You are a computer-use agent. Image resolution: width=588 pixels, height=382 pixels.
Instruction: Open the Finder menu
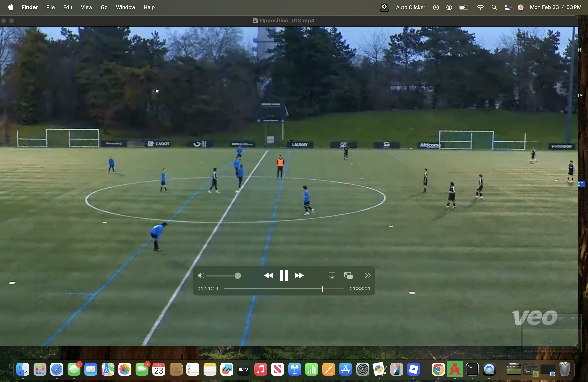tap(30, 7)
